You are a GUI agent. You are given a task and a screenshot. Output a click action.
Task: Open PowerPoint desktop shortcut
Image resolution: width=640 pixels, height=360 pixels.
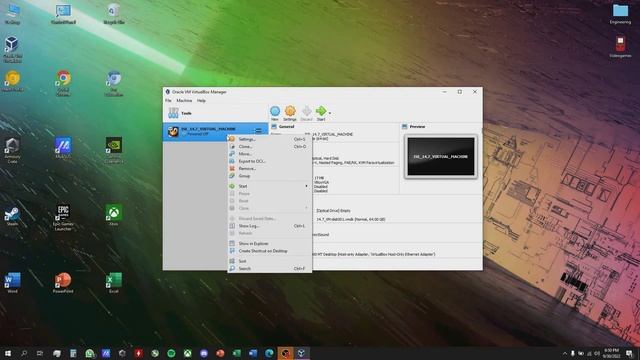pos(63,283)
